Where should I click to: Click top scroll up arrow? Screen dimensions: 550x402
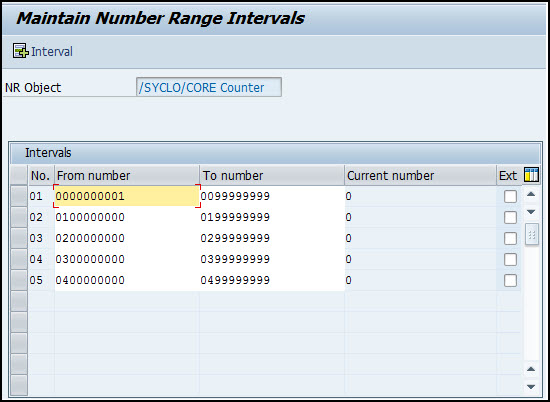coord(531,194)
